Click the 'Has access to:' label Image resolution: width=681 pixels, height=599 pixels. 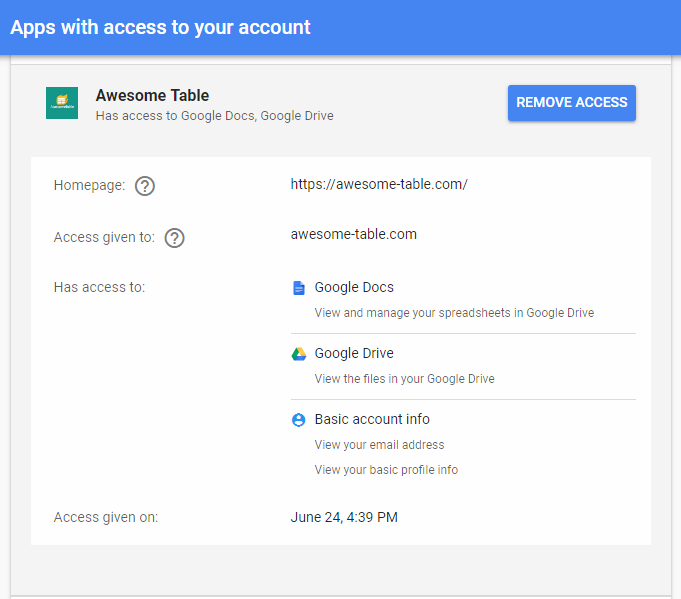(x=99, y=287)
